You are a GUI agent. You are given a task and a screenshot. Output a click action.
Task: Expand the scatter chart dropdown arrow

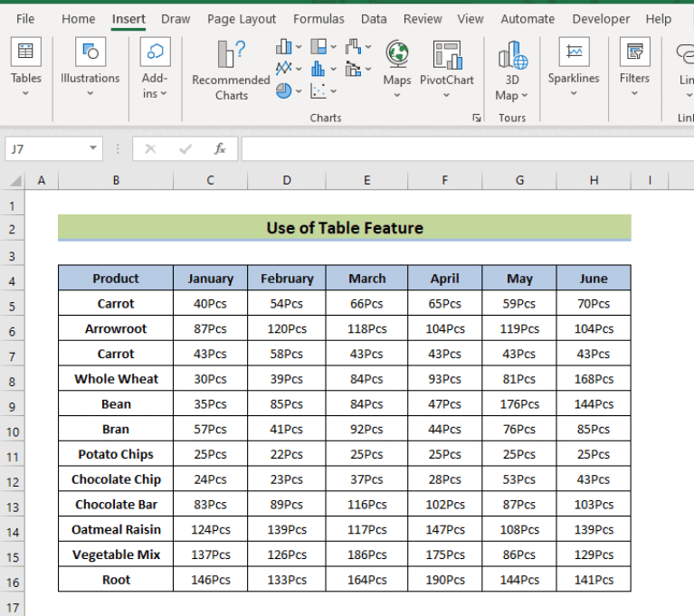tap(333, 91)
